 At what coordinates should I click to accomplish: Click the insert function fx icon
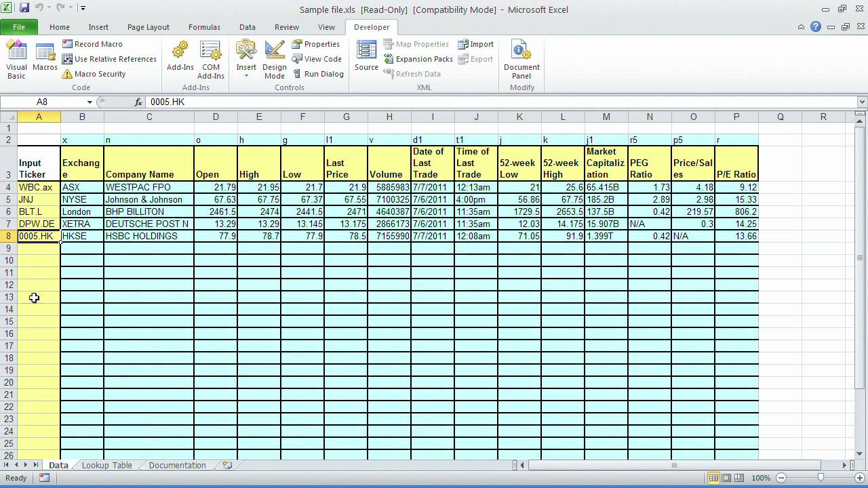pyautogui.click(x=138, y=102)
